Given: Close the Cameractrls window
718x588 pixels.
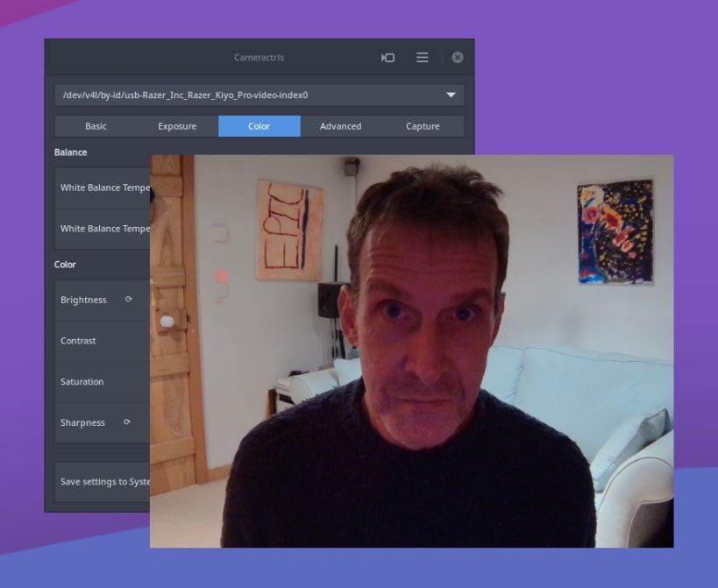Looking at the screenshot, I should click(458, 57).
